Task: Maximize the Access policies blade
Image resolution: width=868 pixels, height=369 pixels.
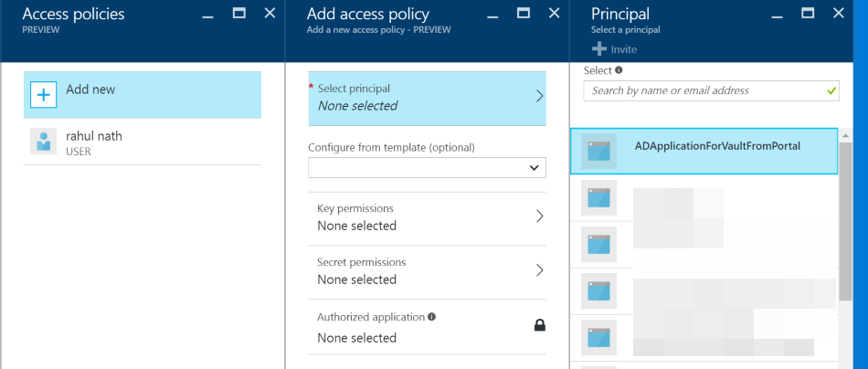Action: coord(239,13)
